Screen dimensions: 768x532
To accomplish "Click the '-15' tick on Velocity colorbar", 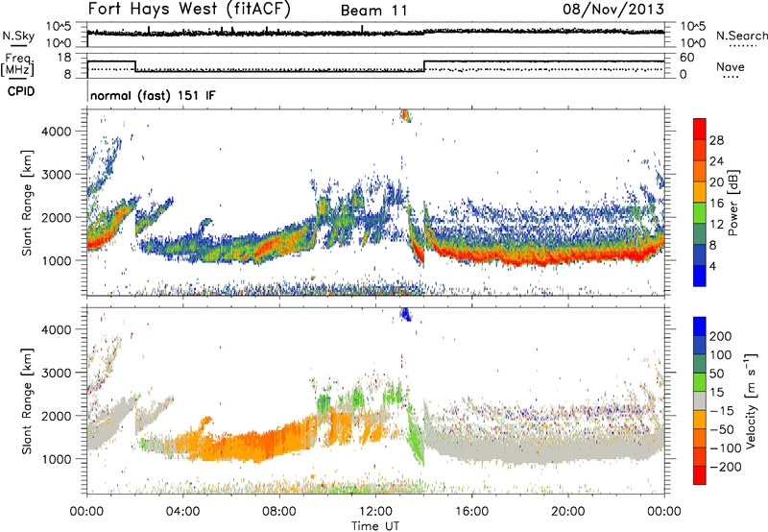I will pos(722,411).
